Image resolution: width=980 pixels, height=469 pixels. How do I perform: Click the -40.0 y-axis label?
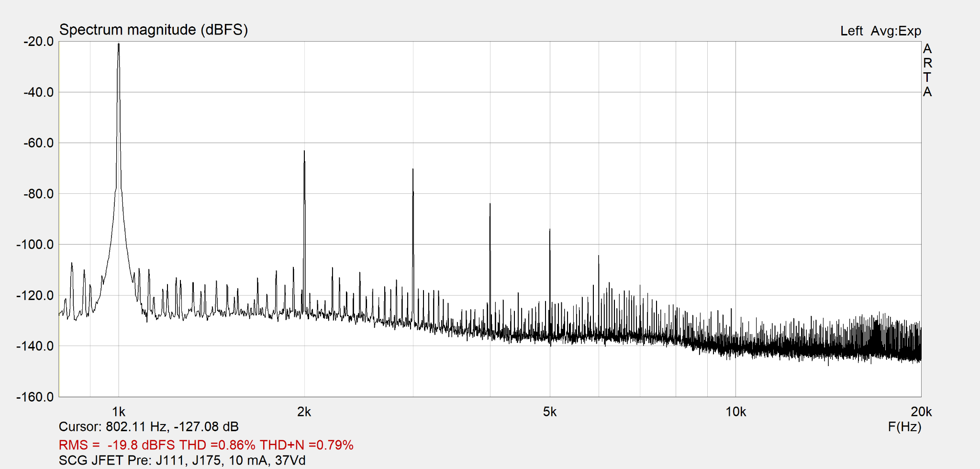[x=39, y=92]
